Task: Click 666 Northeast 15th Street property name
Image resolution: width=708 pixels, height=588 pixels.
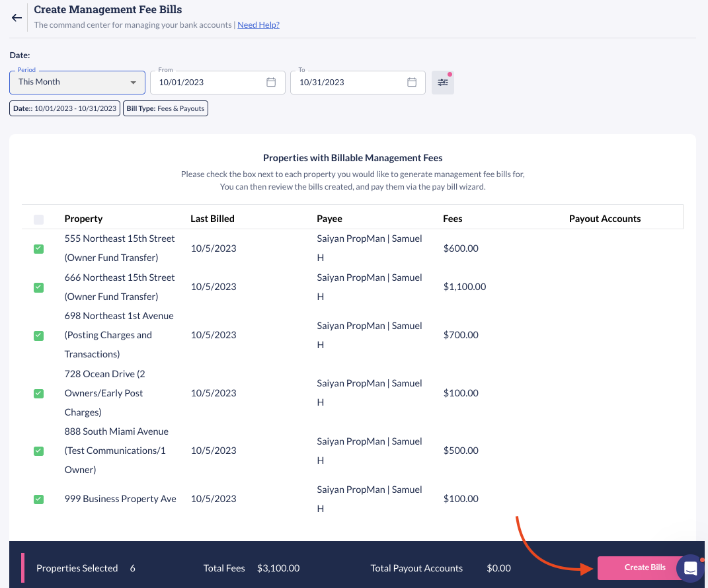Action: (x=120, y=287)
